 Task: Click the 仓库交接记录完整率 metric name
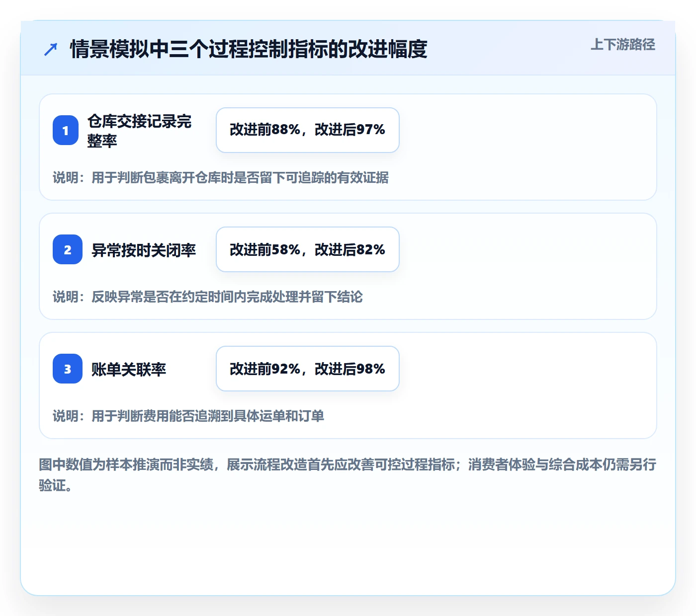(139, 131)
